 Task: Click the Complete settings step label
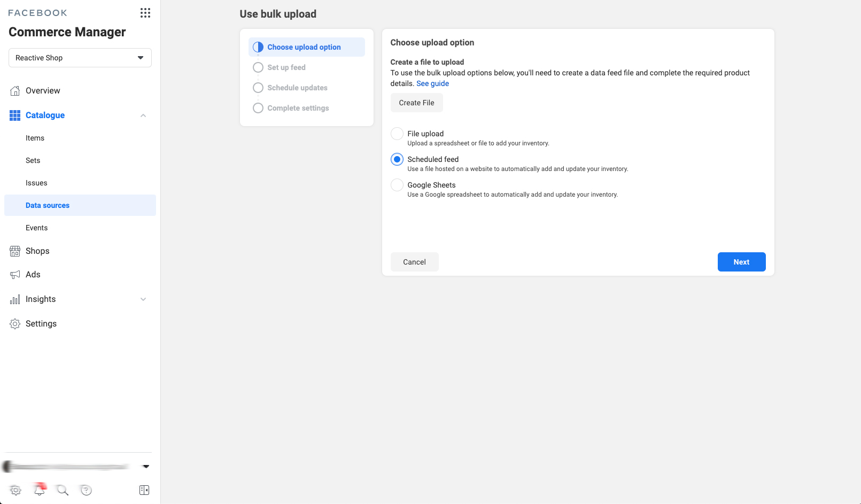(298, 108)
